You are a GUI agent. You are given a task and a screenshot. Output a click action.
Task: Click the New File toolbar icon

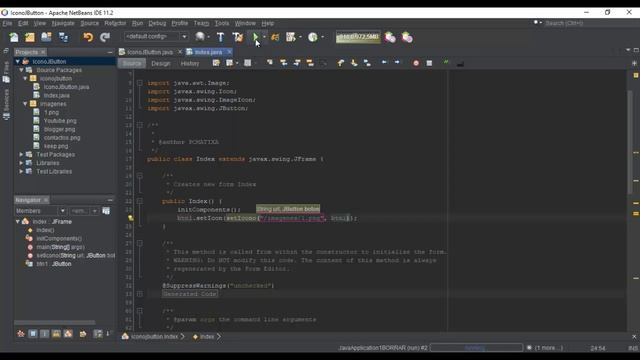click(x=14, y=37)
